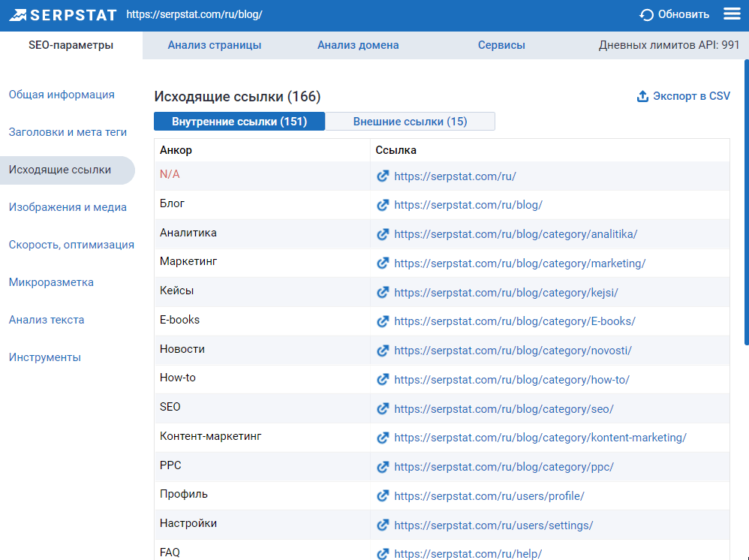Open the users/settings/ link
This screenshot has height=560, width=749.
(x=493, y=525)
